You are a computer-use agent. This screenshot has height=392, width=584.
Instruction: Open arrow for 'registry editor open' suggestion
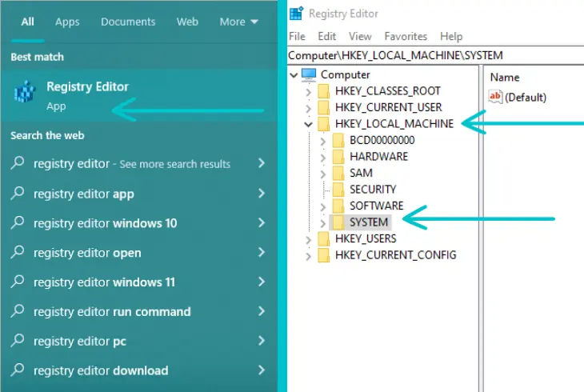point(262,252)
